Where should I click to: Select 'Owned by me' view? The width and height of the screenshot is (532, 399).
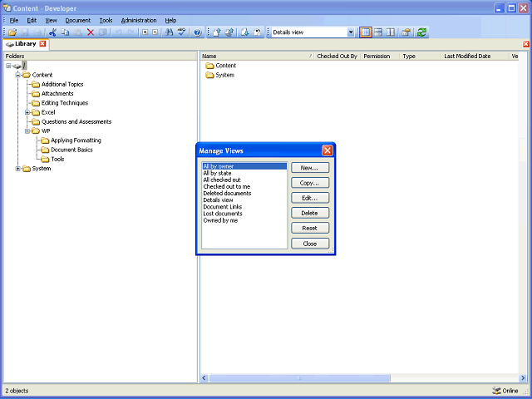point(220,220)
